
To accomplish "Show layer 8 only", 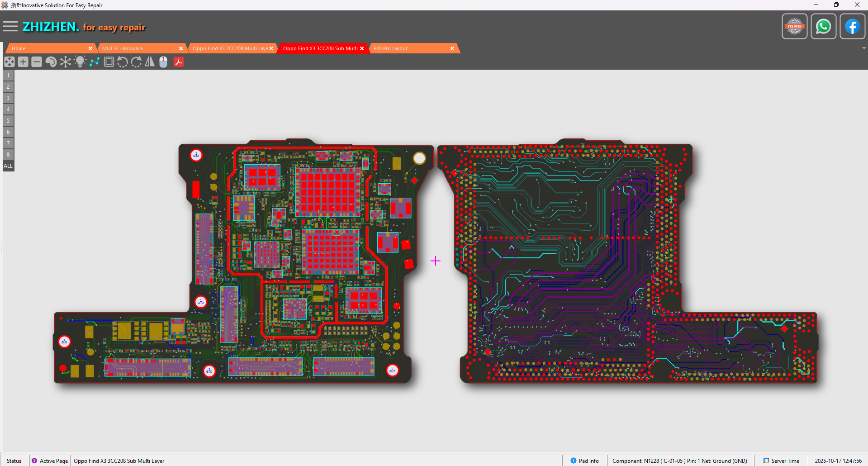I will (x=8, y=155).
